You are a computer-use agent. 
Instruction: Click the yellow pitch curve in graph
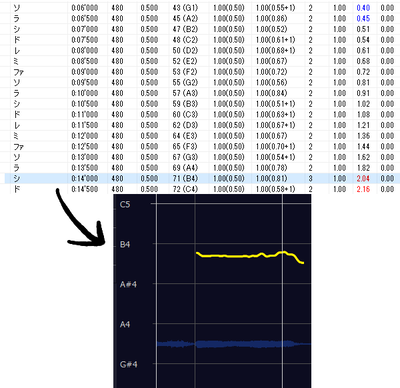pos(250,256)
